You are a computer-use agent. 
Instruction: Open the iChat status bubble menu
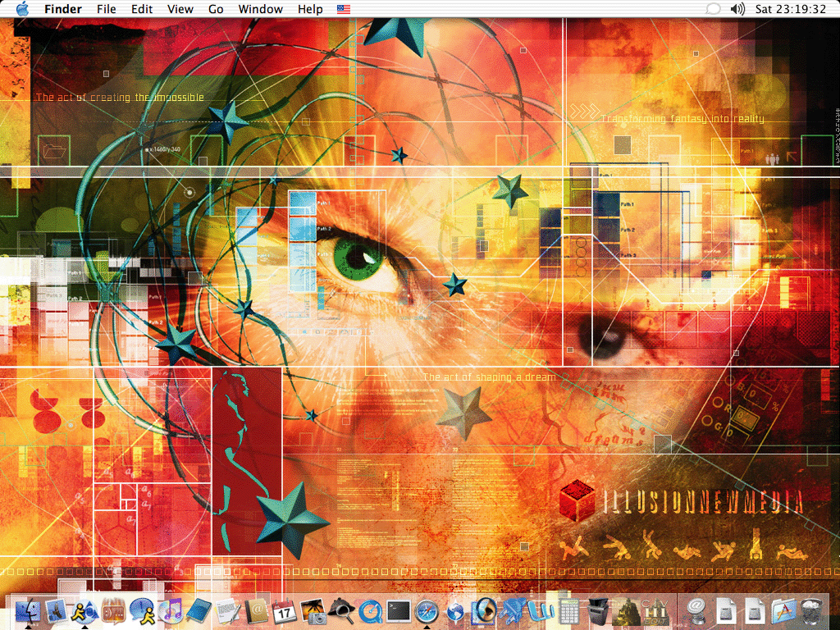(x=713, y=9)
